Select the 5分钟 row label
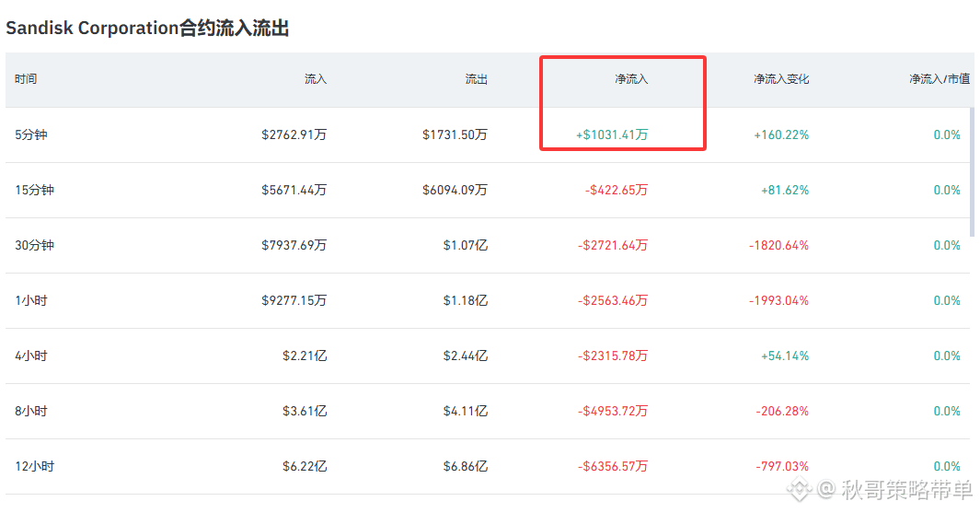Screen dimensions: 980x513 click(x=31, y=134)
